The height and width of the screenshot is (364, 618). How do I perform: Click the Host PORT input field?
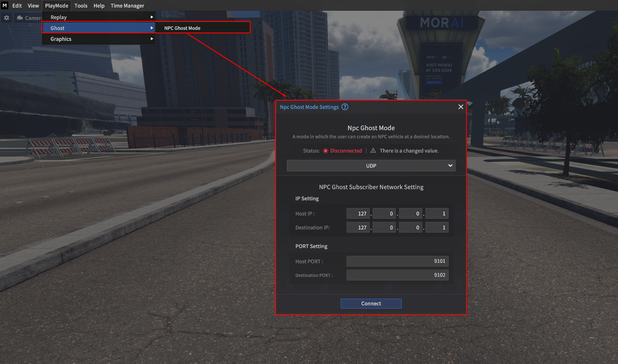[x=397, y=261]
